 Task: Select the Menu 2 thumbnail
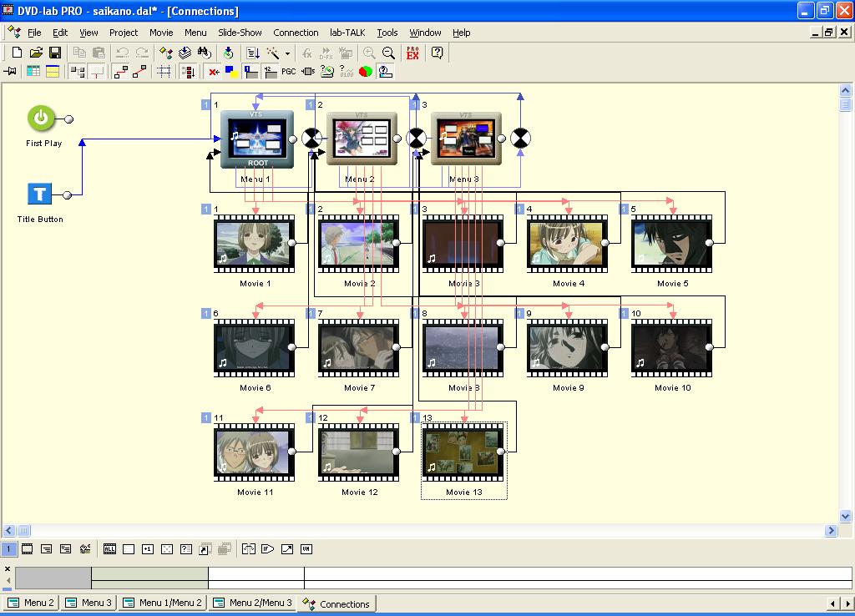(x=362, y=139)
